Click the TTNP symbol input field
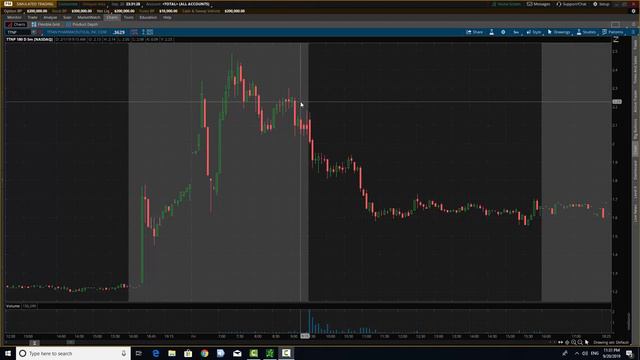 [18, 32]
